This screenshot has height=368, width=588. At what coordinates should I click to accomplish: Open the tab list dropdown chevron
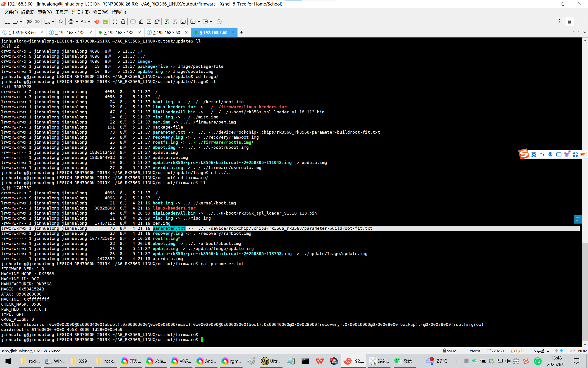pos(585,32)
